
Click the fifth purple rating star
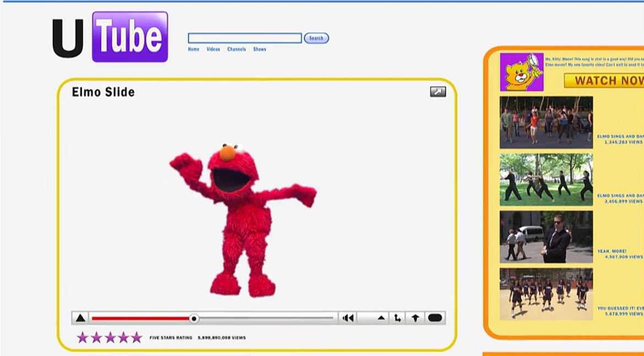(x=137, y=337)
